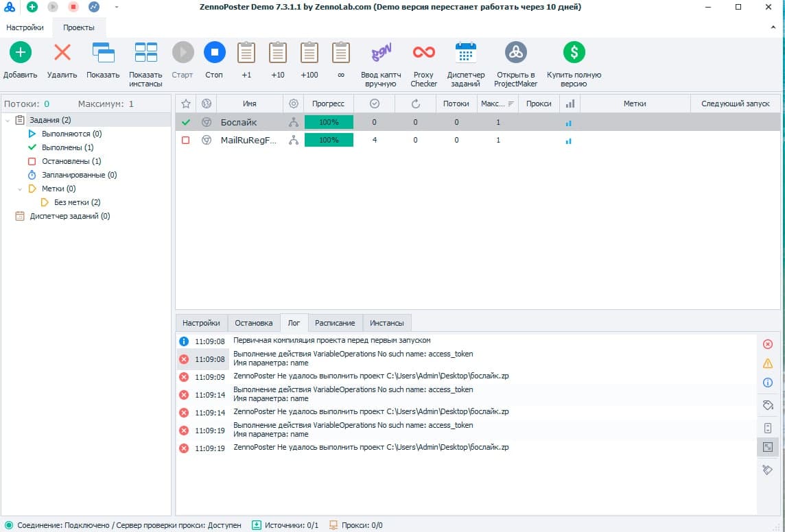Sort by the star favorites column
The image size is (785, 532).
point(186,104)
